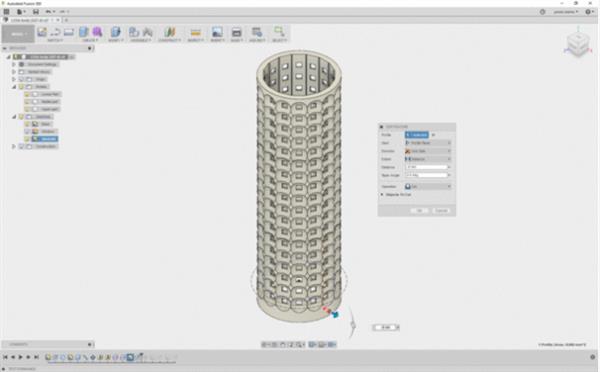Viewport: 600px width, 372px height.
Task: Toggle visibility bulb of the Sketches folder
Action: tap(21, 117)
